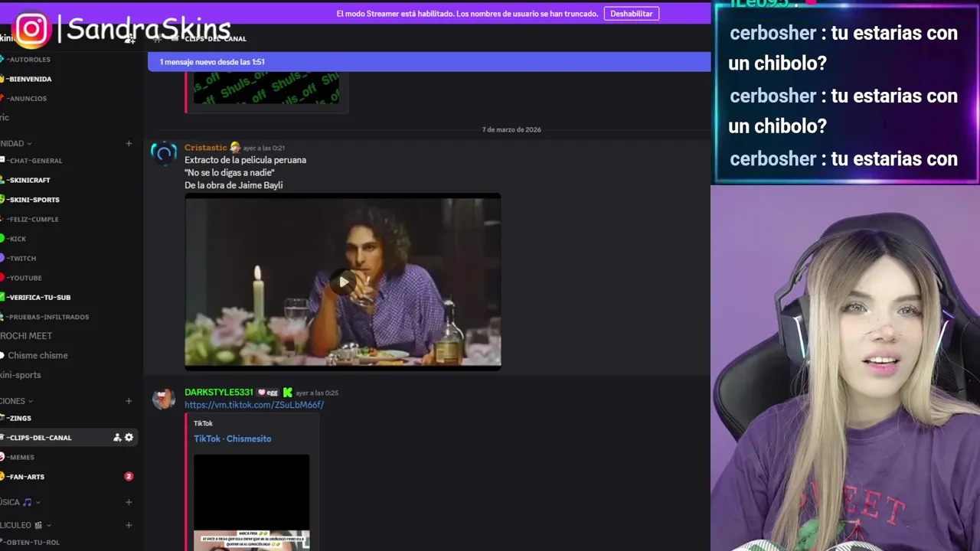
Task: Click the 7 de marzo de 2026 date divider text
Action: pos(511,129)
